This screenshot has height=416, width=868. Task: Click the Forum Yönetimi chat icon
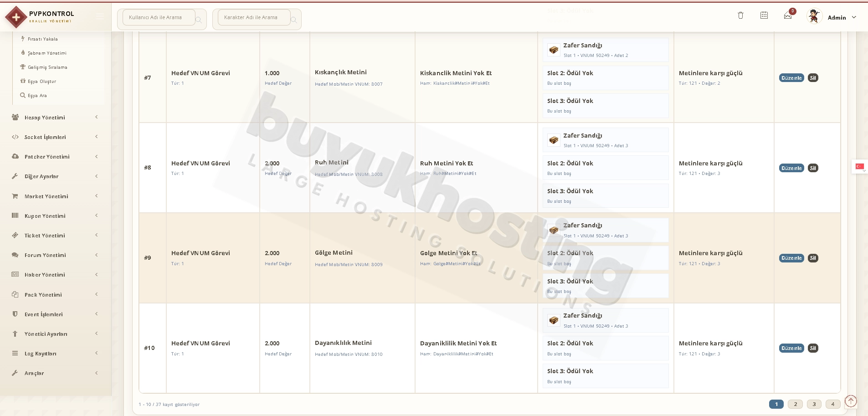pos(15,255)
